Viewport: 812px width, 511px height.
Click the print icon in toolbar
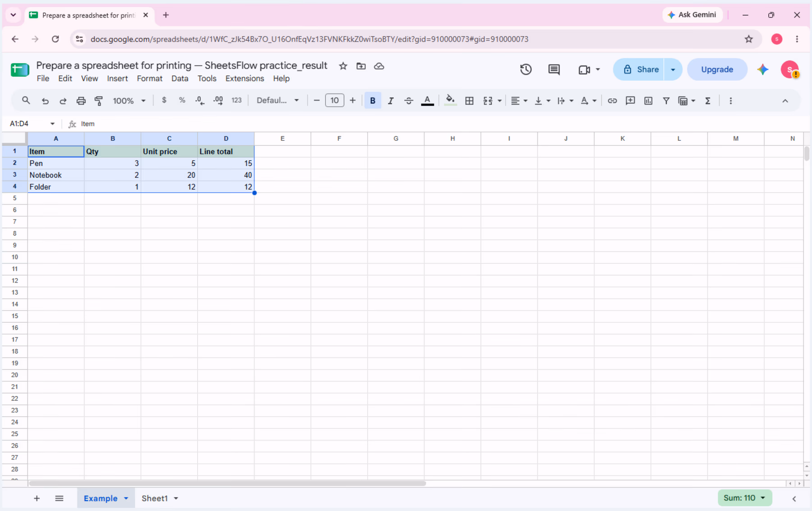[81, 101]
